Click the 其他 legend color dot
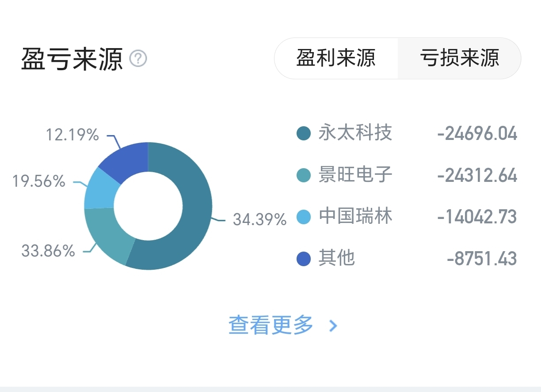This screenshot has height=392, width=541. click(x=304, y=258)
